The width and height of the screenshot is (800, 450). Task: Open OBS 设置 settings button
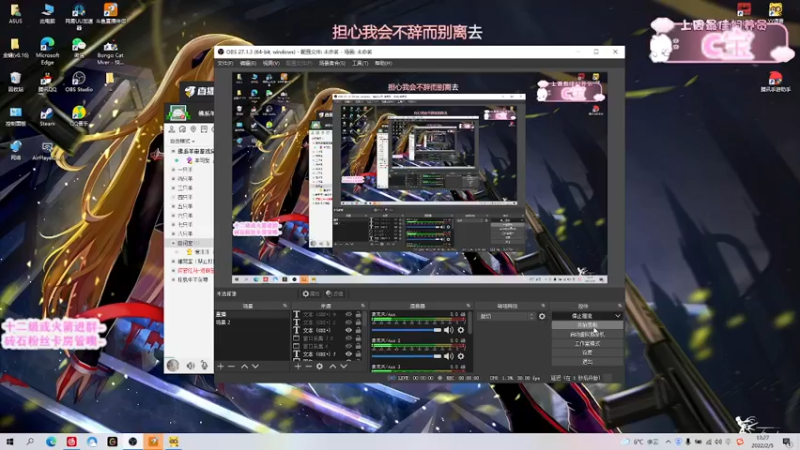click(x=587, y=353)
